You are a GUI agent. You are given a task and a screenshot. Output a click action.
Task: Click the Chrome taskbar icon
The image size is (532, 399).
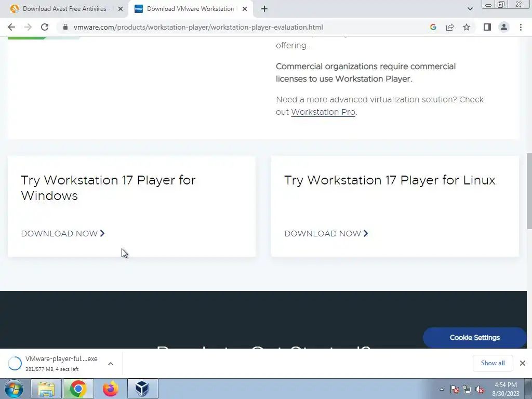[x=78, y=389]
